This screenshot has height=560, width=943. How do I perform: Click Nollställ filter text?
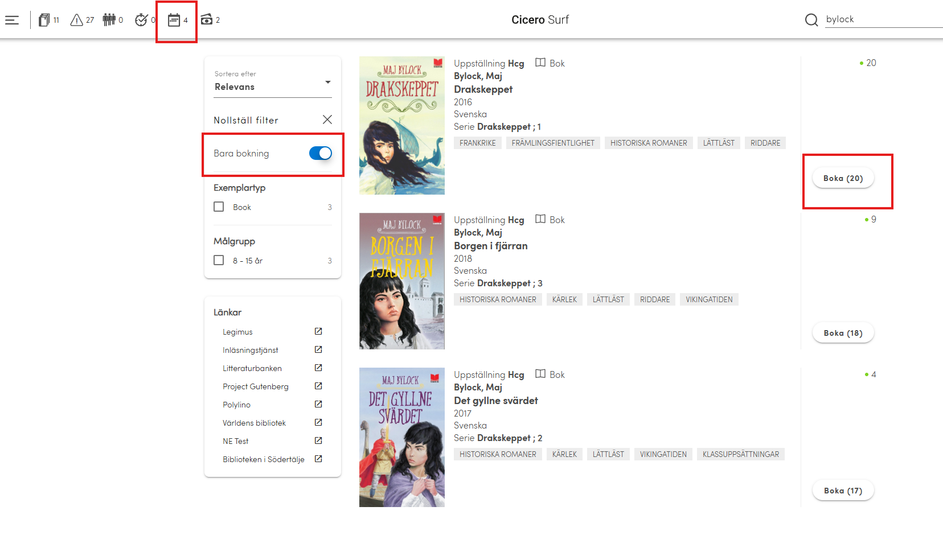point(246,120)
